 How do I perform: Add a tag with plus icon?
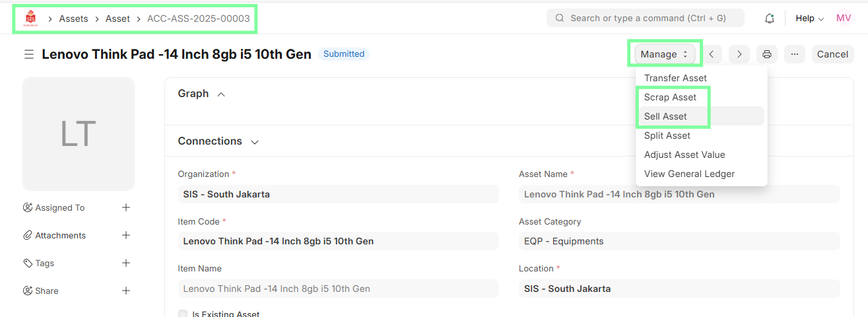pos(126,263)
